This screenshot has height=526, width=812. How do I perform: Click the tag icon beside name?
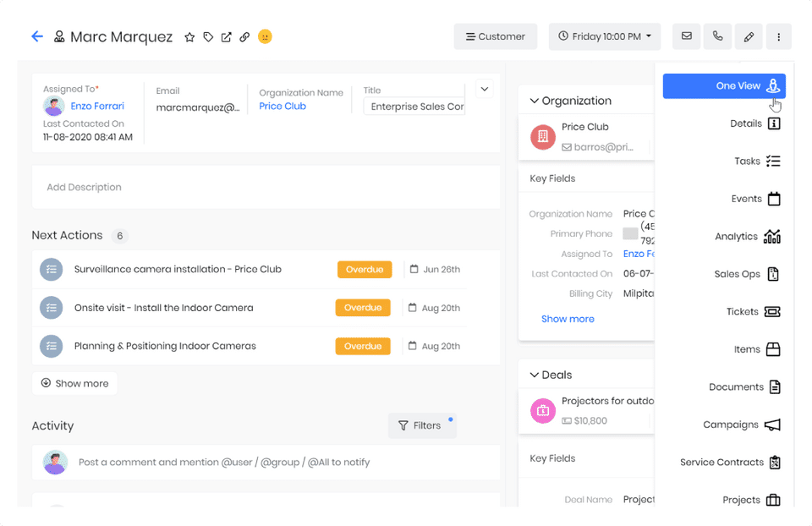click(208, 37)
